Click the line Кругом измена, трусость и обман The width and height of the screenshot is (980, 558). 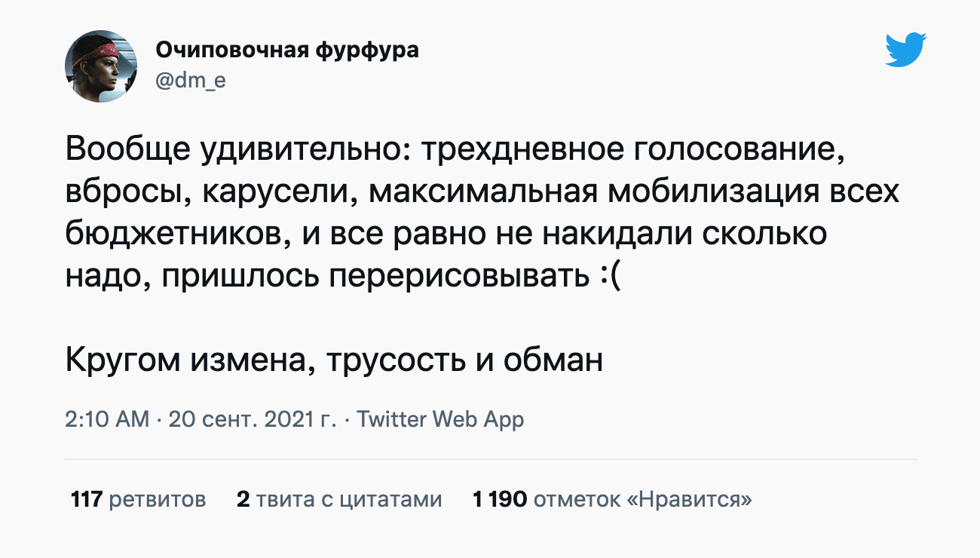(334, 361)
